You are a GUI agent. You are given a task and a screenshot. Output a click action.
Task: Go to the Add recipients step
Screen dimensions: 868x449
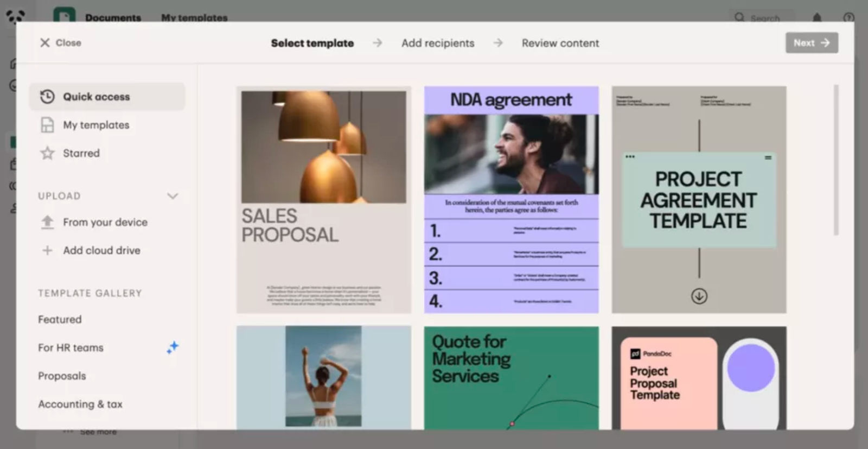[x=438, y=43]
